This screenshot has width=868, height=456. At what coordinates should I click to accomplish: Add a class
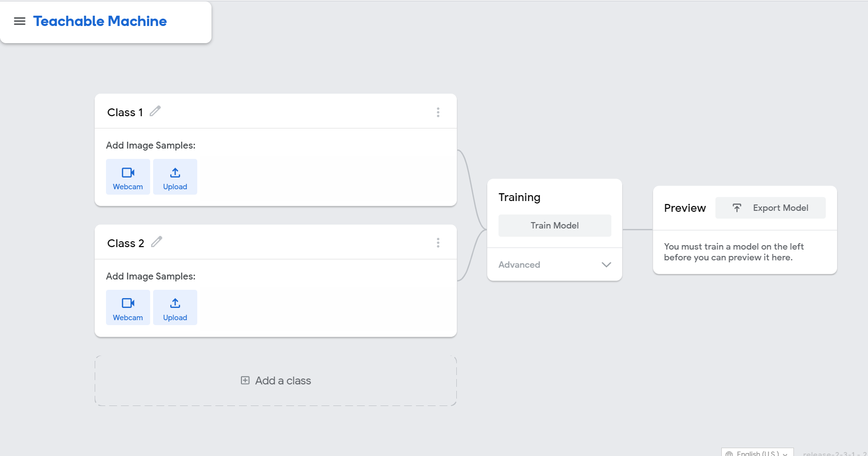tap(276, 381)
